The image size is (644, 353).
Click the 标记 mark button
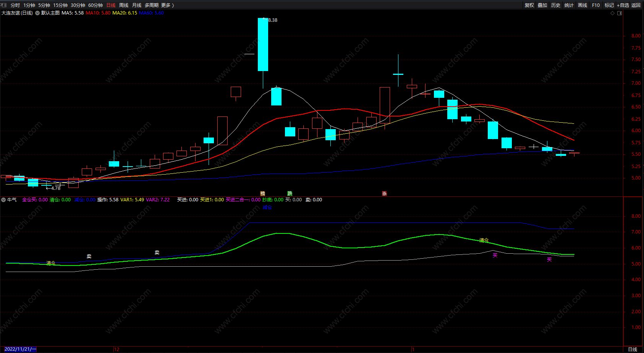(609, 5)
